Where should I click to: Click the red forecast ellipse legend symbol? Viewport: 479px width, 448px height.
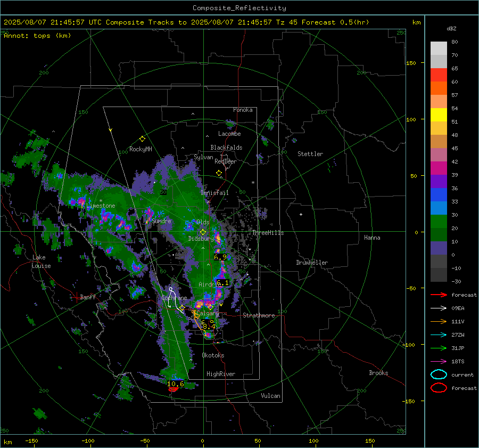pyautogui.click(x=439, y=388)
